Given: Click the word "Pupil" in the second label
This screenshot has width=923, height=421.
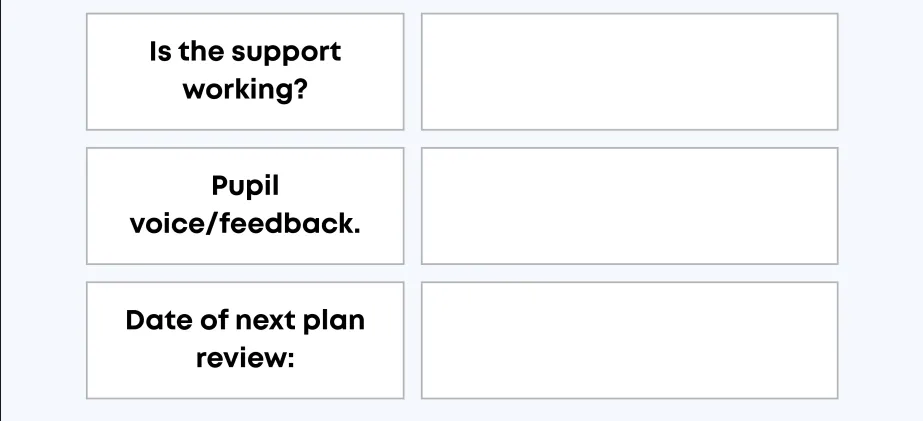Looking at the screenshot, I should click(x=245, y=187).
